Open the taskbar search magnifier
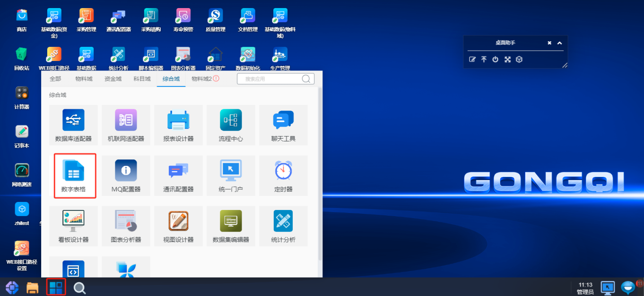This screenshot has width=644, height=296. pyautogui.click(x=79, y=287)
